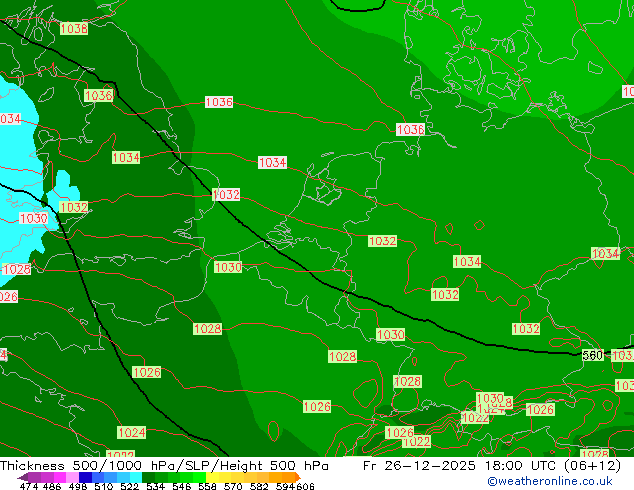Click the map title 'Thickness 500/1000 hPa/SLP/Height 500 hPa'
This screenshot has width=634, height=490.
[x=164, y=465]
